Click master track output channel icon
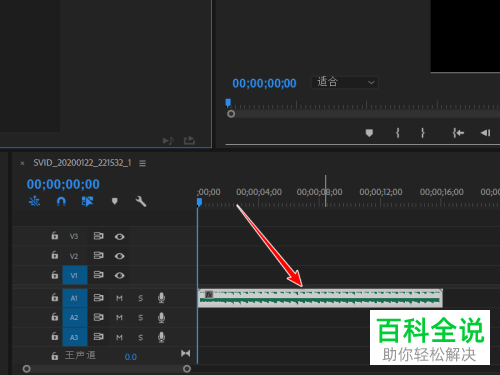The image size is (500, 375). click(x=186, y=353)
